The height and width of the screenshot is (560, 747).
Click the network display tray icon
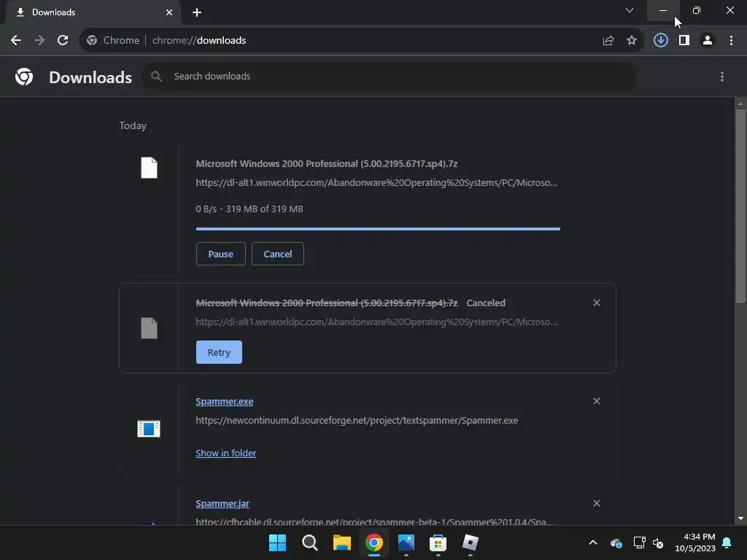click(x=639, y=542)
